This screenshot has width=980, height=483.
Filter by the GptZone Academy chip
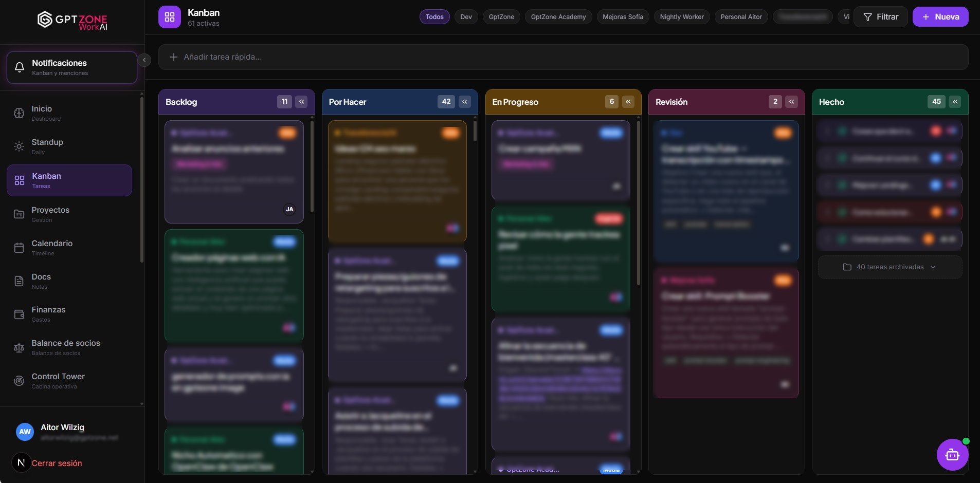[558, 17]
